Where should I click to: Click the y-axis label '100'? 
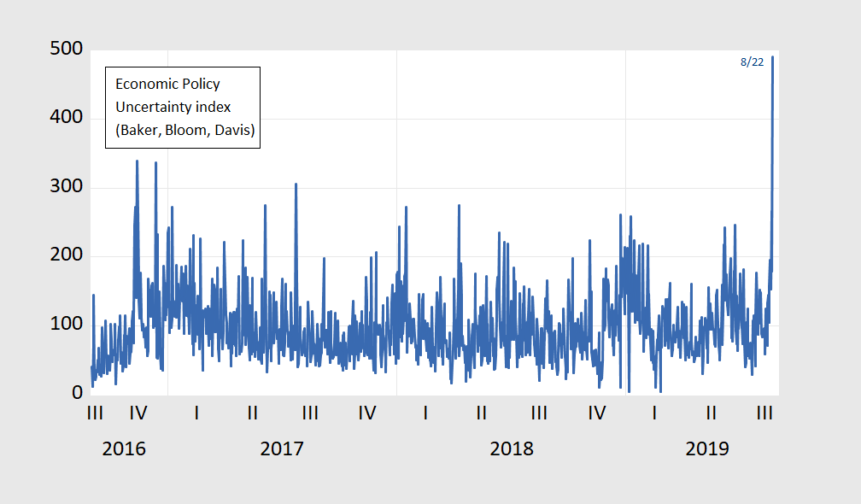(x=66, y=324)
